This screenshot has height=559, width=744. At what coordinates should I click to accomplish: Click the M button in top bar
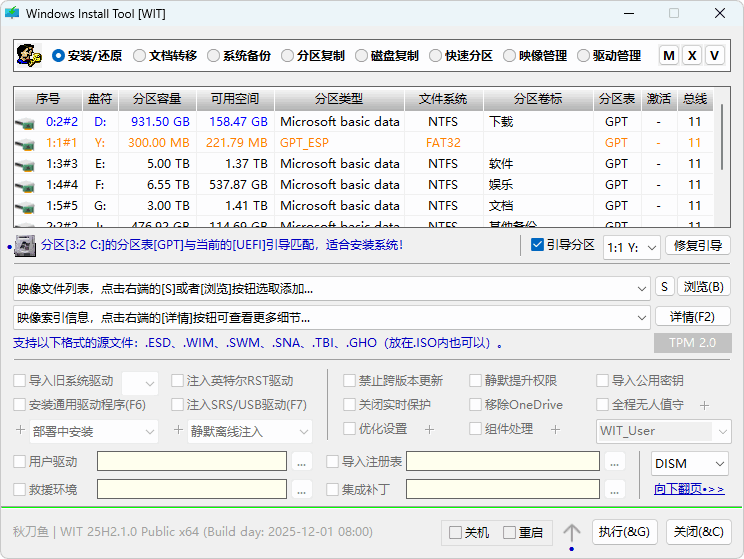[x=669, y=56]
